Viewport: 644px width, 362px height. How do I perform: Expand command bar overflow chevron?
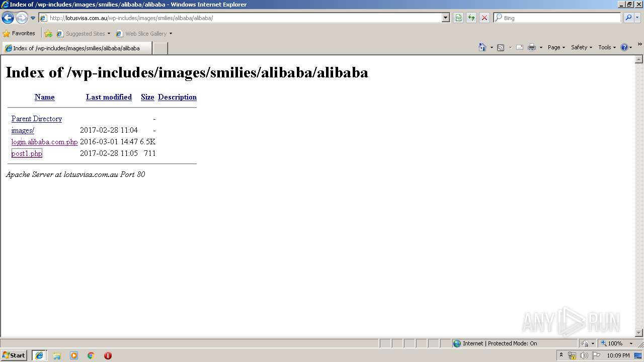(x=639, y=44)
